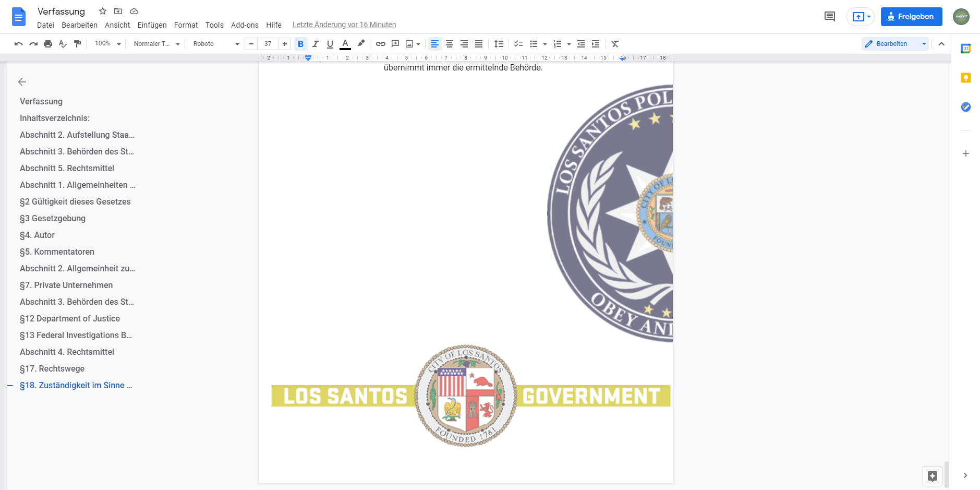Open the Roboto font dropdown
The width and height of the screenshot is (980, 490).
(215, 44)
